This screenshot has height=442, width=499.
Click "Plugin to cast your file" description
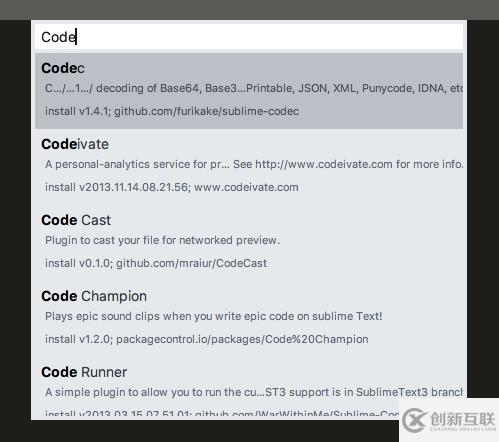162,240
